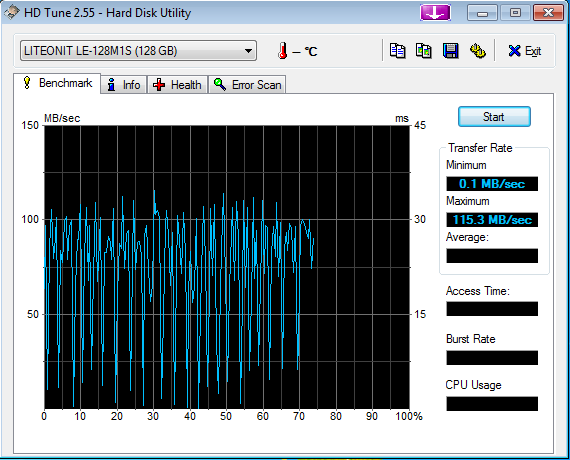
Task: Switch to the Info tab
Action: [124, 85]
